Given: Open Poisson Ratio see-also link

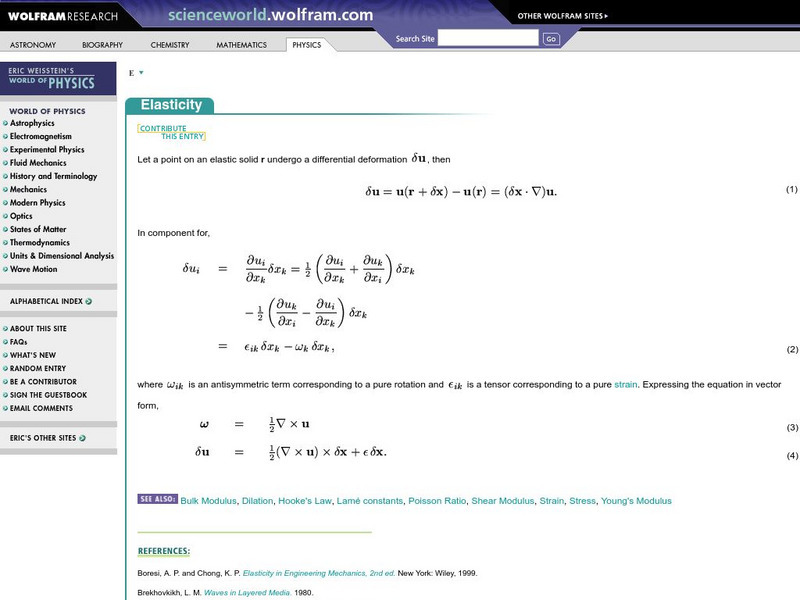Looking at the screenshot, I should point(437,501).
